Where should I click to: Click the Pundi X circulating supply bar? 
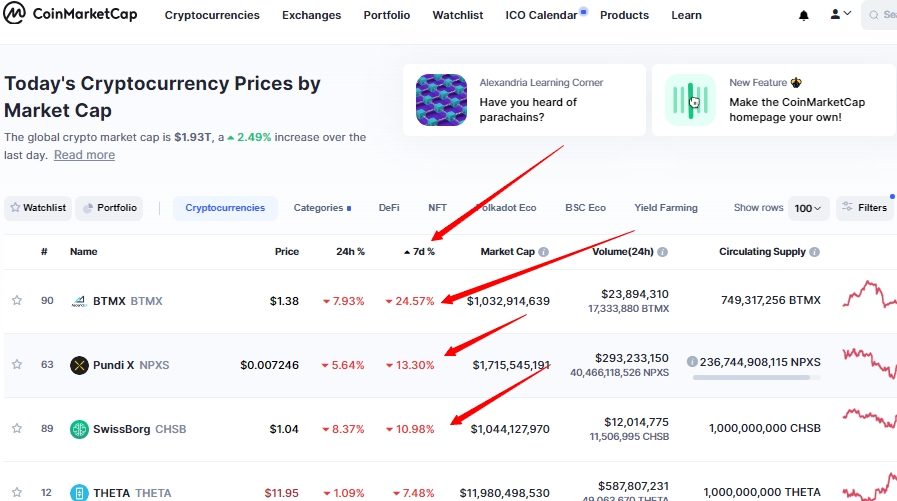click(x=756, y=377)
